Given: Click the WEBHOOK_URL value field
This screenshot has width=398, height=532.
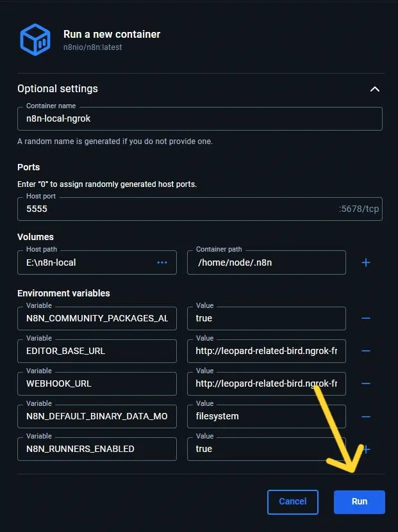Looking at the screenshot, I should click(x=266, y=383).
